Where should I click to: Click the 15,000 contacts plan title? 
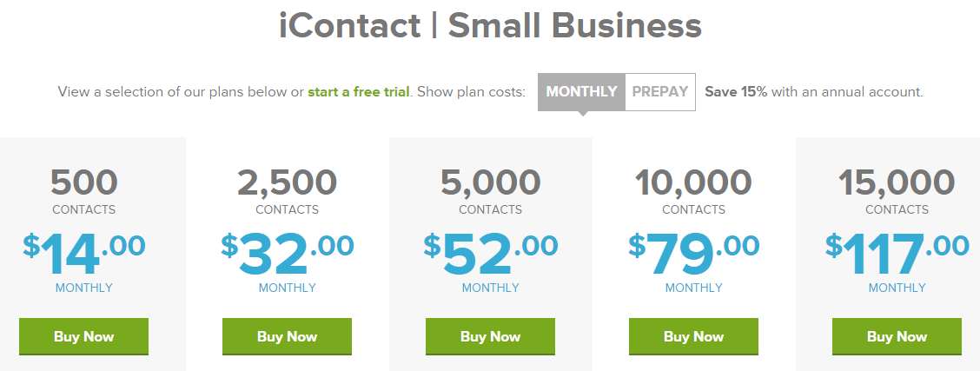coord(897,190)
